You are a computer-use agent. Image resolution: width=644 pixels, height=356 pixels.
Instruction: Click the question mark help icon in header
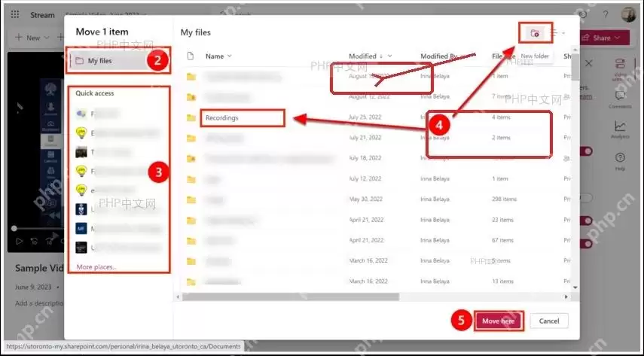click(x=606, y=14)
